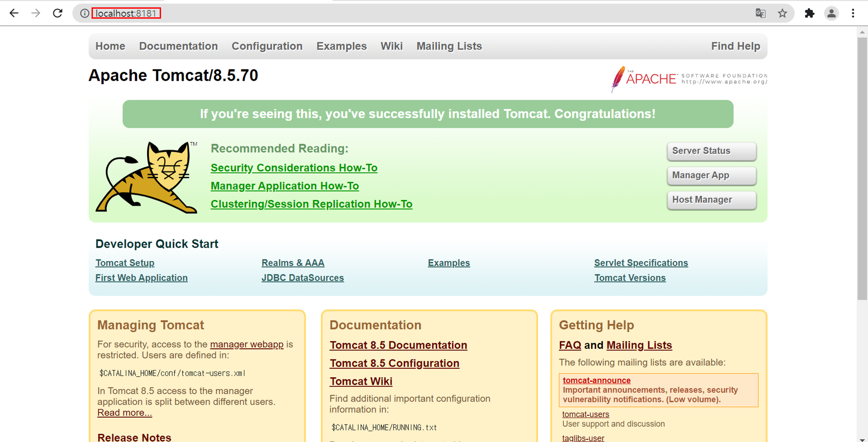The width and height of the screenshot is (868, 442).
Task: Open Examples link under Developer Quick Start
Action: [x=449, y=263]
